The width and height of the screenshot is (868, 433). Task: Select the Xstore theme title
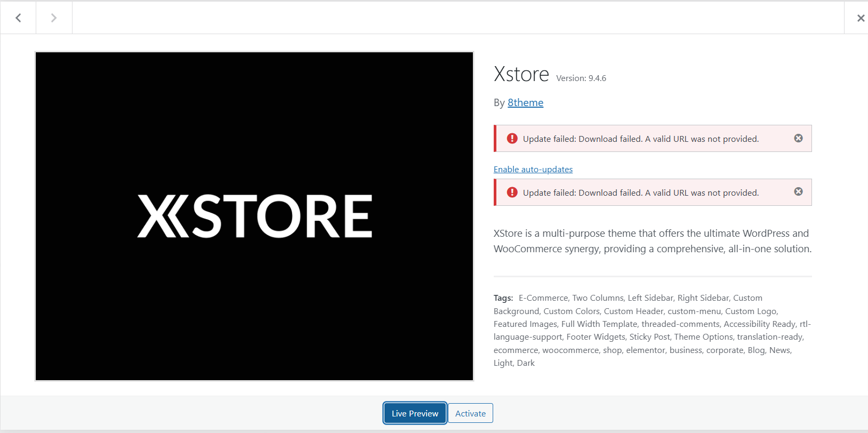click(x=521, y=74)
